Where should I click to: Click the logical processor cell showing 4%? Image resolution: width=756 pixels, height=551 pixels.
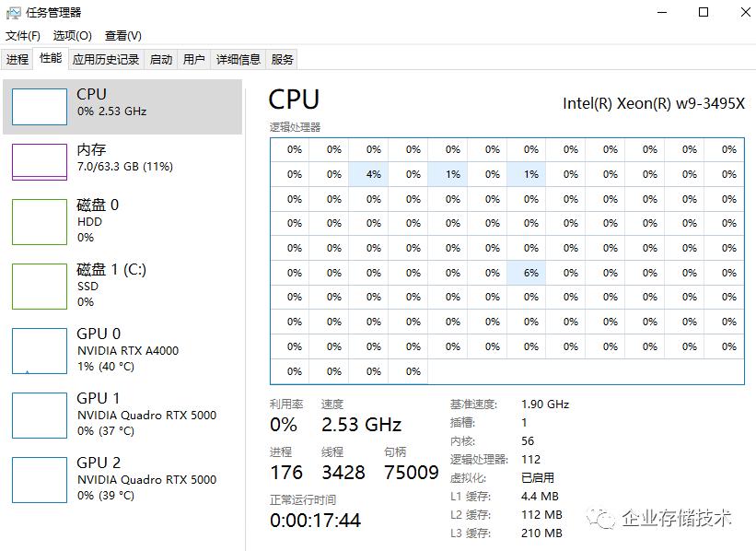click(372, 173)
